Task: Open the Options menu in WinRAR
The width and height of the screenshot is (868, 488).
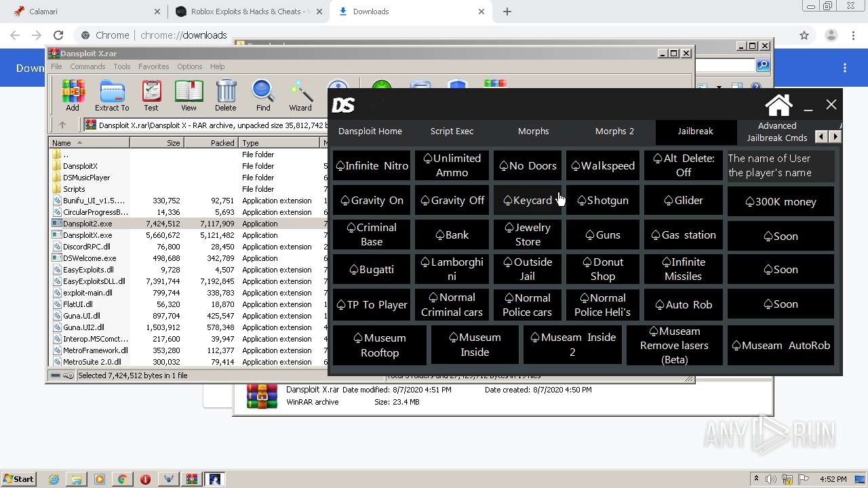Action: coord(190,66)
